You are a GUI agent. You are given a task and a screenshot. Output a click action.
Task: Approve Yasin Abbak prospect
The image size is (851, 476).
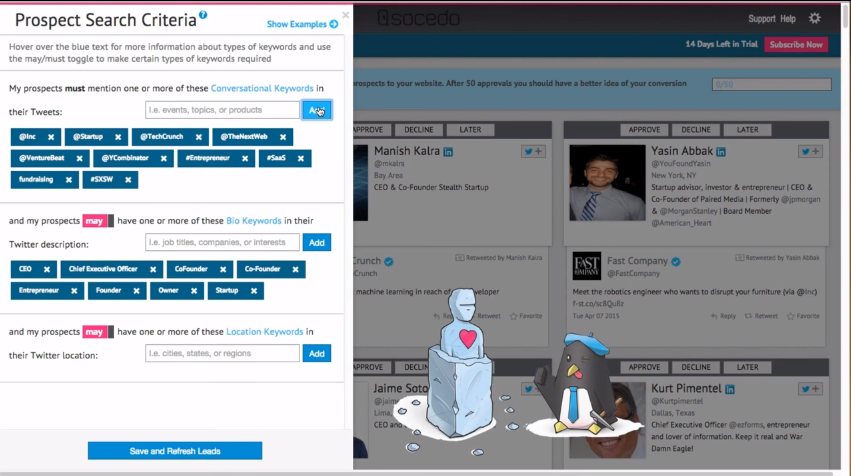(644, 130)
